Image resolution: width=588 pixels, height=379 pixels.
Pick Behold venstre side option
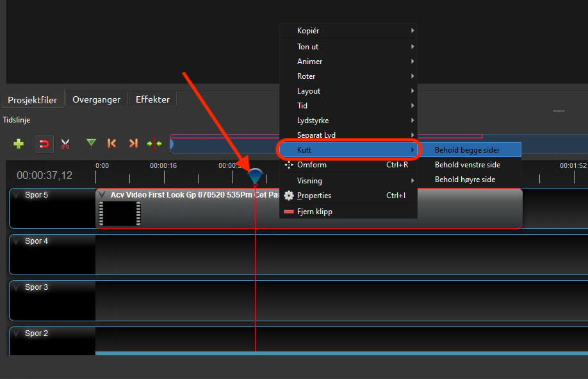pos(467,165)
